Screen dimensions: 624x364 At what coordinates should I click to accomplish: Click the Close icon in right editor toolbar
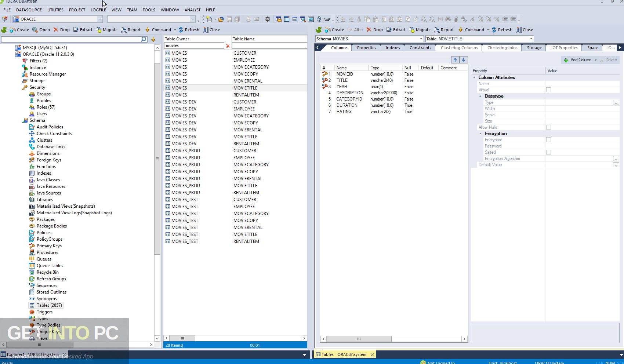pyautogui.click(x=519, y=30)
